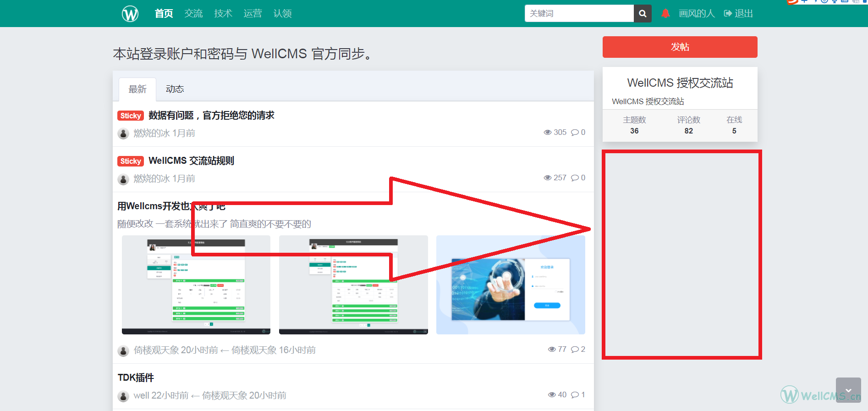This screenshot has width=868, height=411.
Task: Click post excerpt 随便改改 一套系统就出来了
Action: click(x=214, y=224)
